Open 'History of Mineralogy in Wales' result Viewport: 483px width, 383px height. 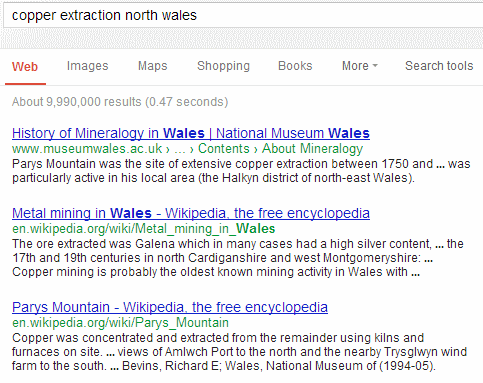(191, 133)
